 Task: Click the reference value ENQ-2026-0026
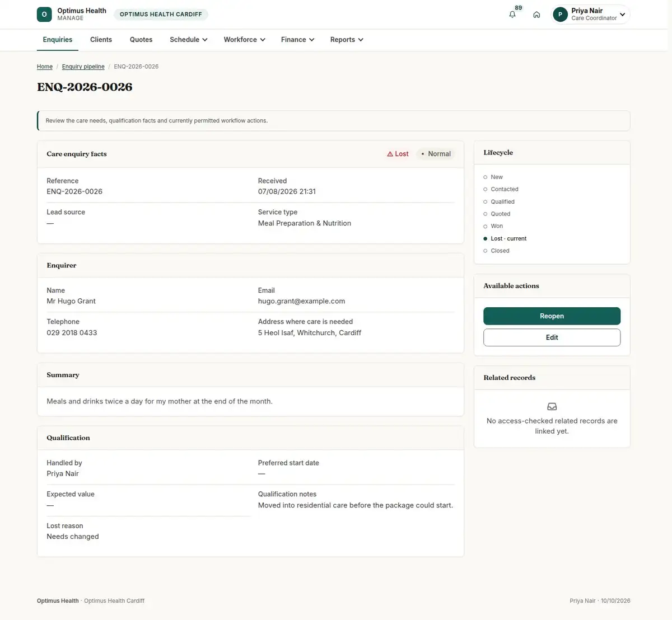point(74,191)
